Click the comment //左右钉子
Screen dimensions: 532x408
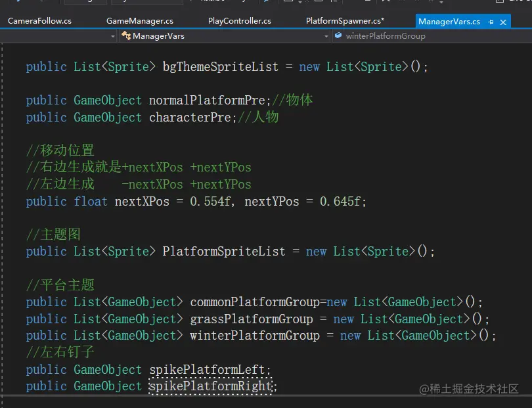click(60, 352)
